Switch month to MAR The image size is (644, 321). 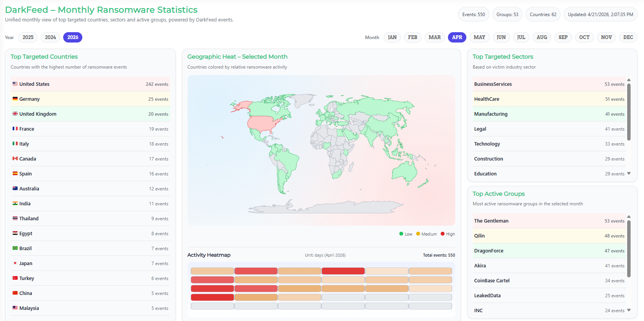coord(435,37)
